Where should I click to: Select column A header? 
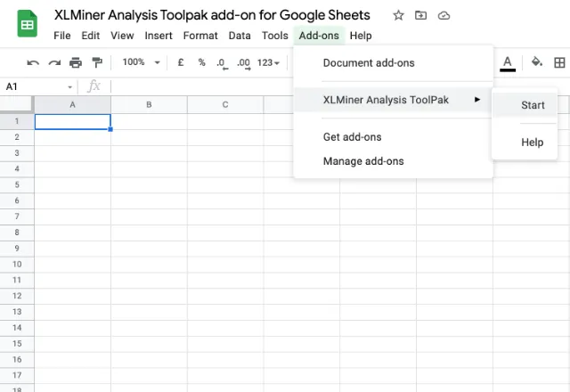tap(73, 105)
